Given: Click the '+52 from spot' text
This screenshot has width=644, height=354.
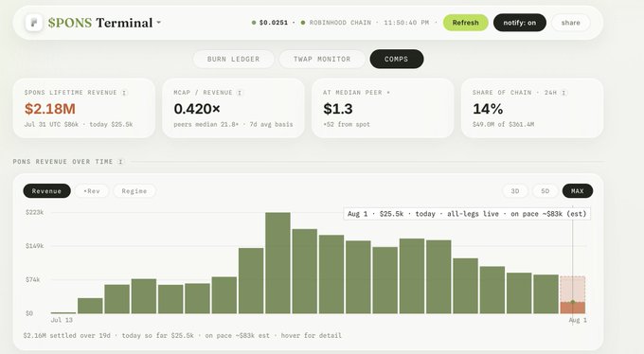Looking at the screenshot, I should tap(347, 124).
